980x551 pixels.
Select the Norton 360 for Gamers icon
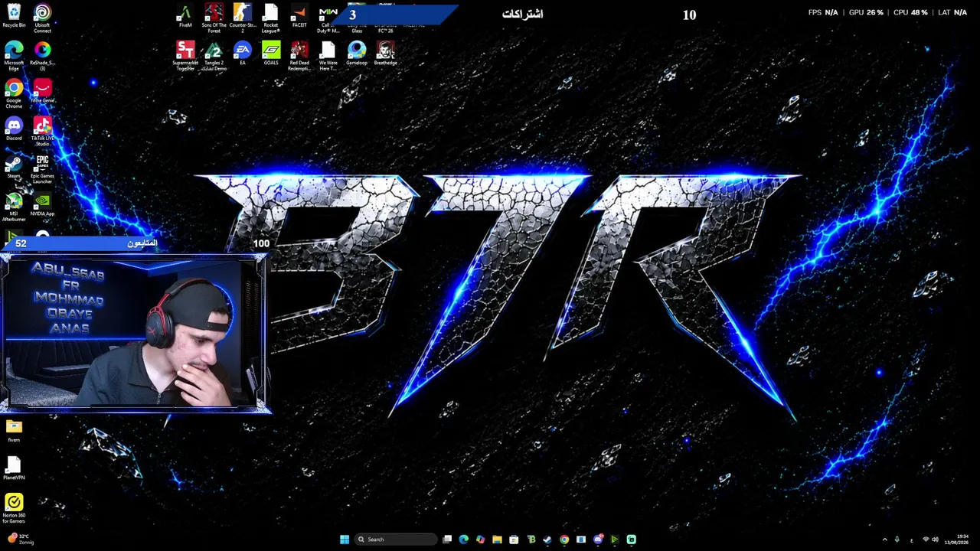point(14,508)
